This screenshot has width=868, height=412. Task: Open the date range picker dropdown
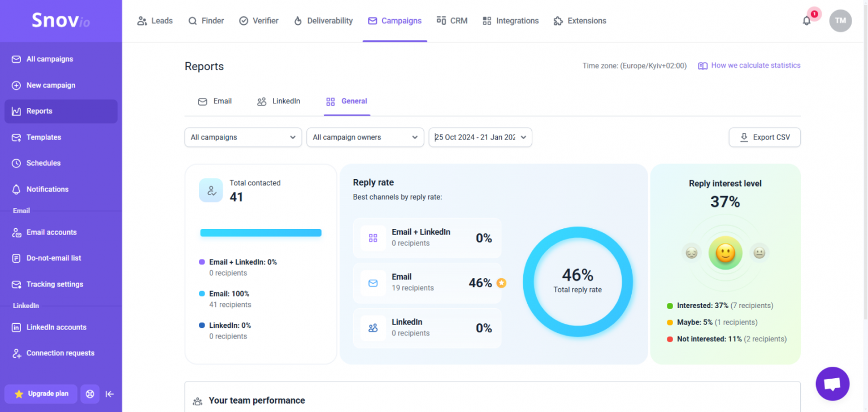tap(480, 137)
